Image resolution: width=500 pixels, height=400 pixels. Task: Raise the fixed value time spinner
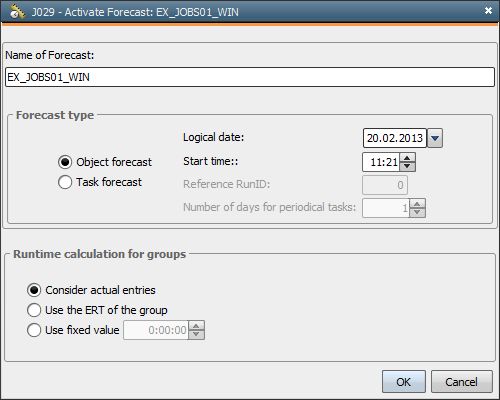click(196, 326)
